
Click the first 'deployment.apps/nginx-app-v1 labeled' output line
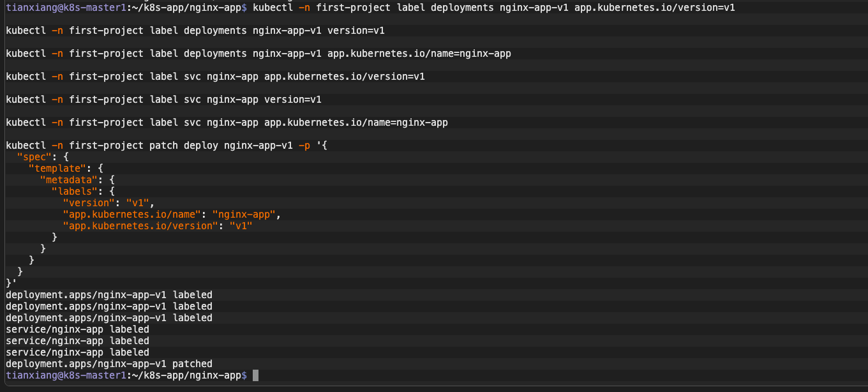point(108,295)
